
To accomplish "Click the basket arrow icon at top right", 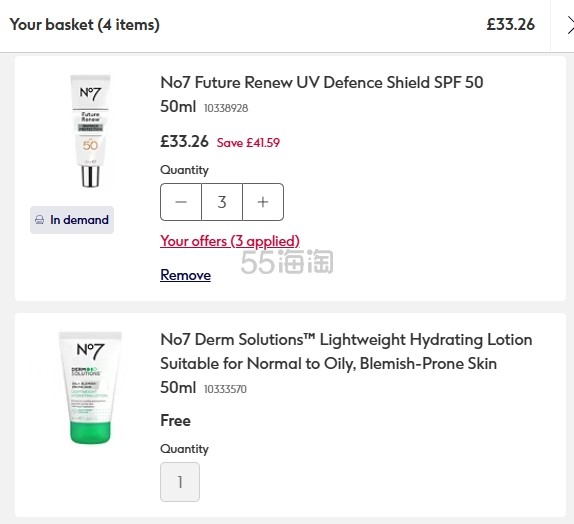I will [x=570, y=25].
